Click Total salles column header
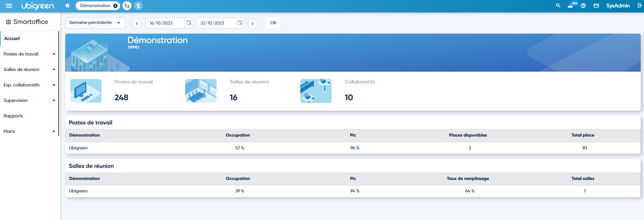 (x=583, y=179)
